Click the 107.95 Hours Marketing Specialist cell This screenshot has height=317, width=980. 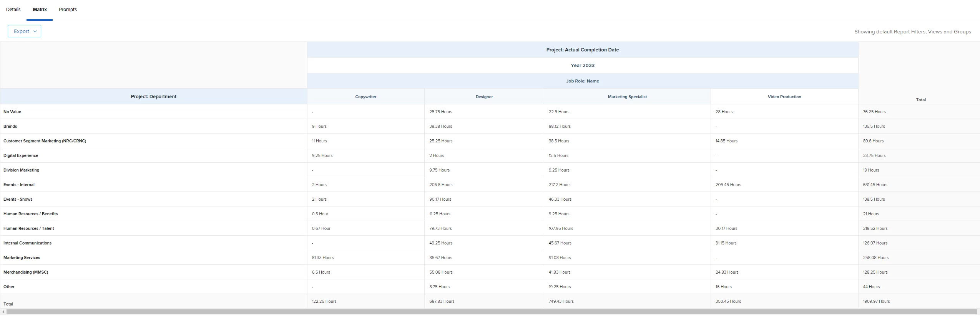[627, 228]
